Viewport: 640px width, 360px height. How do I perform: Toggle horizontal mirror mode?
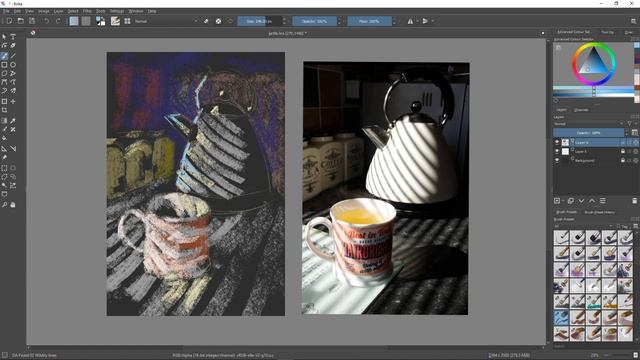coord(410,21)
